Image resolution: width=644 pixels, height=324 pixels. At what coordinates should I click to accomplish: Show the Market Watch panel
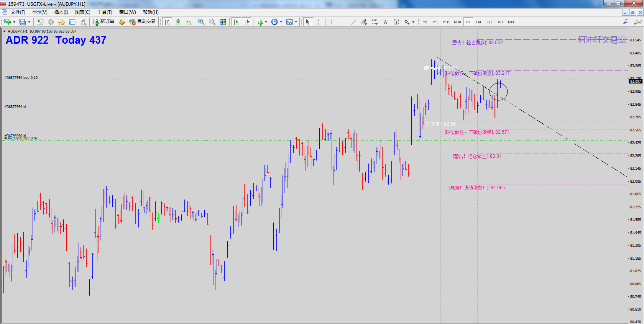[x=40, y=22]
